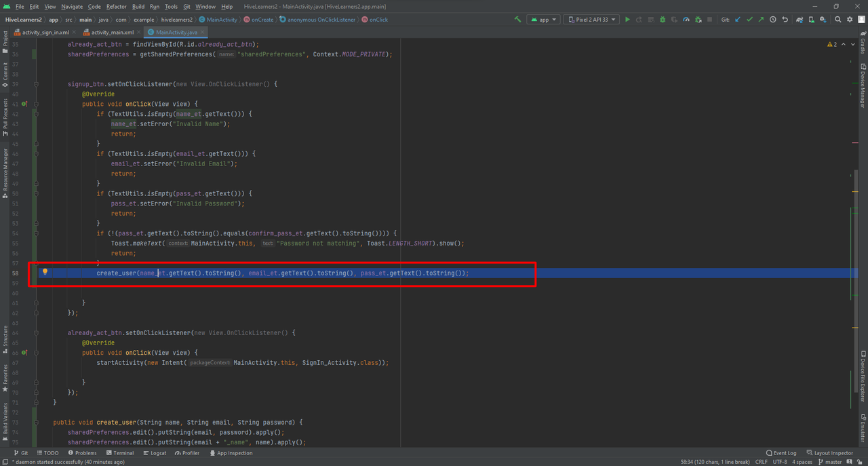Click previous highlighted error up arrow
This screenshot has width=868, height=466.
click(x=844, y=44)
